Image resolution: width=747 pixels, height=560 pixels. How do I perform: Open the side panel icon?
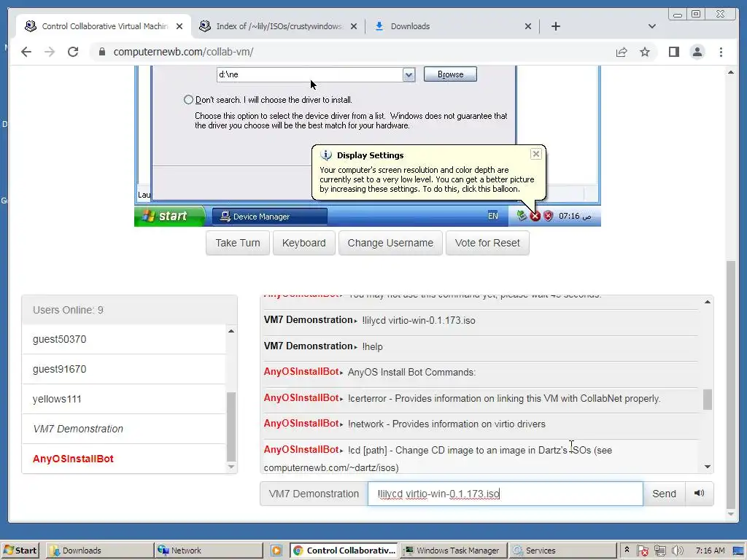[673, 52]
